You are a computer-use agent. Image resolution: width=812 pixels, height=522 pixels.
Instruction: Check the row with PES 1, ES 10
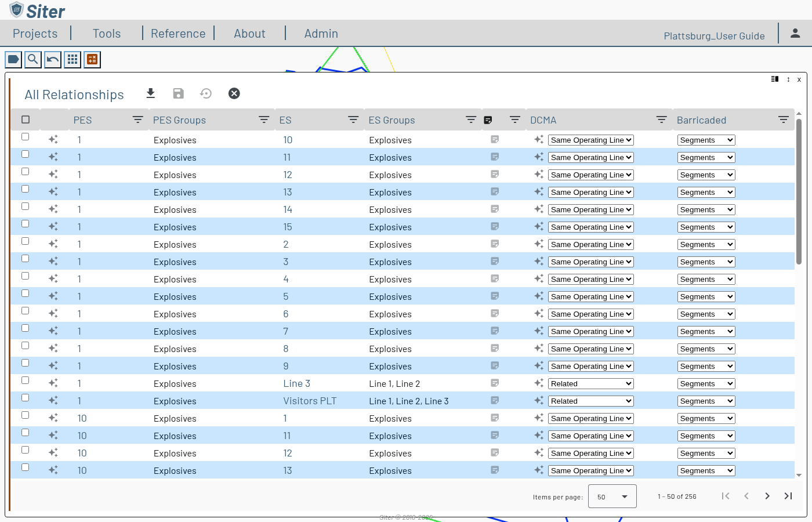point(25,137)
